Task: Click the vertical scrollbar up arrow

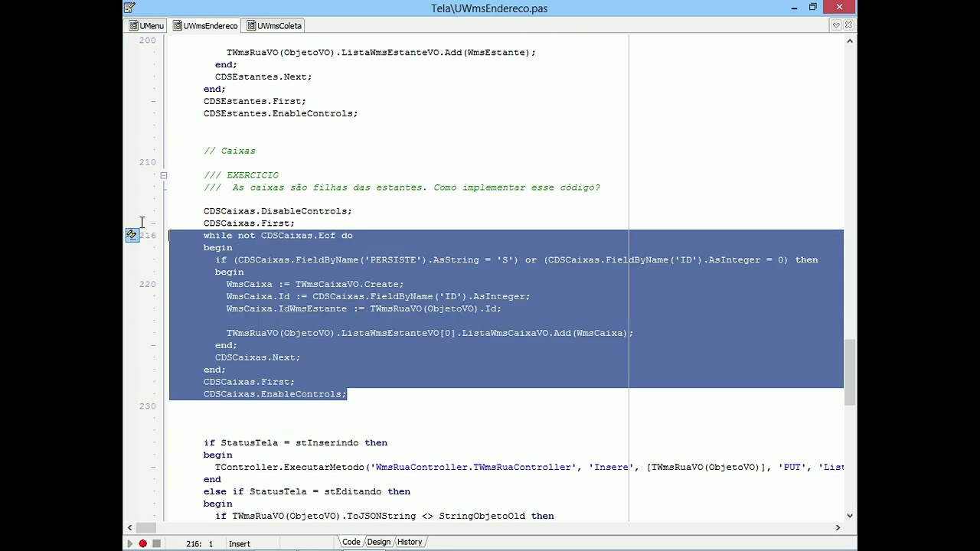Action: click(850, 41)
